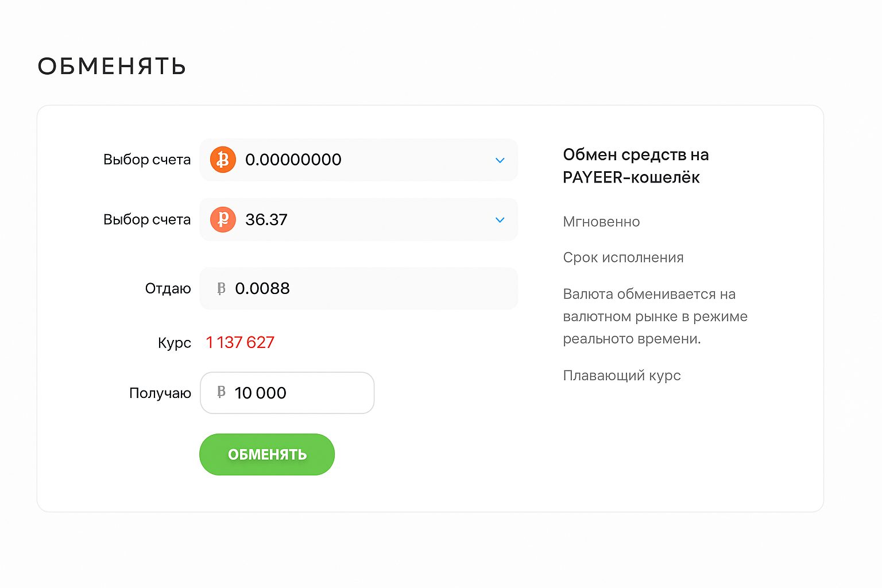The height and width of the screenshot is (588, 882).
Task: Click the ОБМЕНЯТЬ page heading
Action: pyautogui.click(x=112, y=67)
